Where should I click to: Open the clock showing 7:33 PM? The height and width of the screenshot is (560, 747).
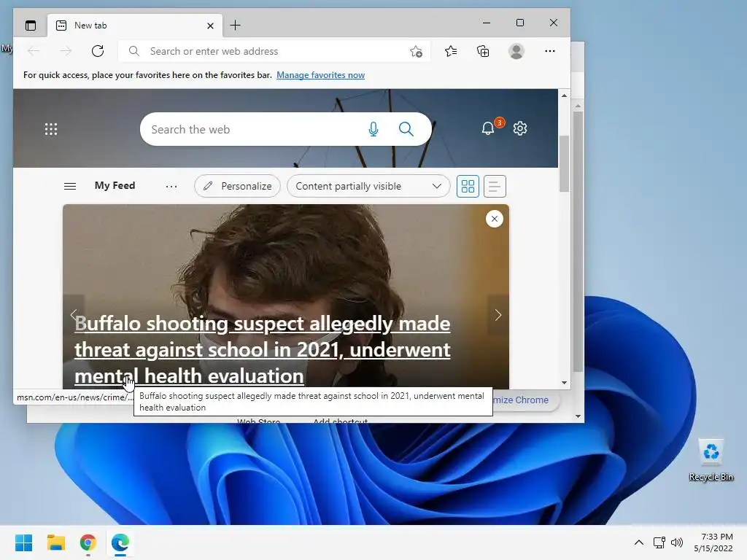(713, 542)
